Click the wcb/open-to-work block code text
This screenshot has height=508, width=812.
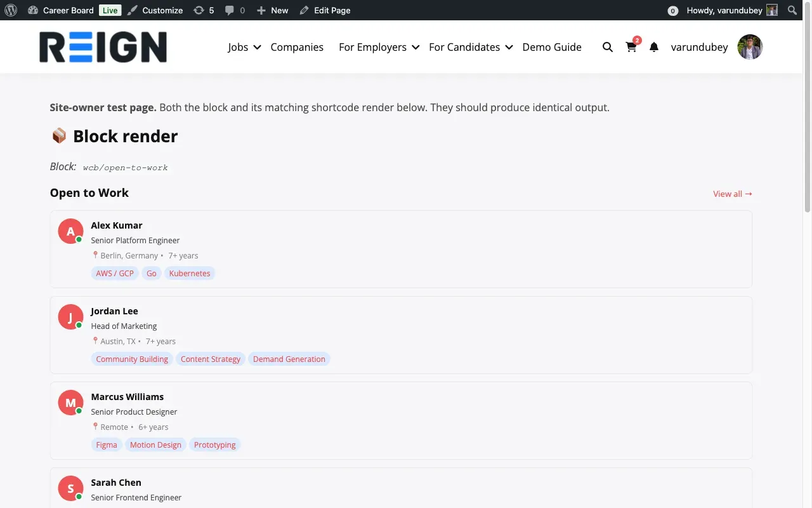[126, 168]
